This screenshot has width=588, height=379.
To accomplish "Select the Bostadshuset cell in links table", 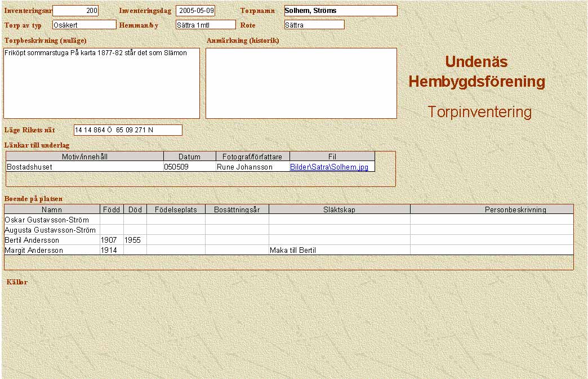I will 84,167.
